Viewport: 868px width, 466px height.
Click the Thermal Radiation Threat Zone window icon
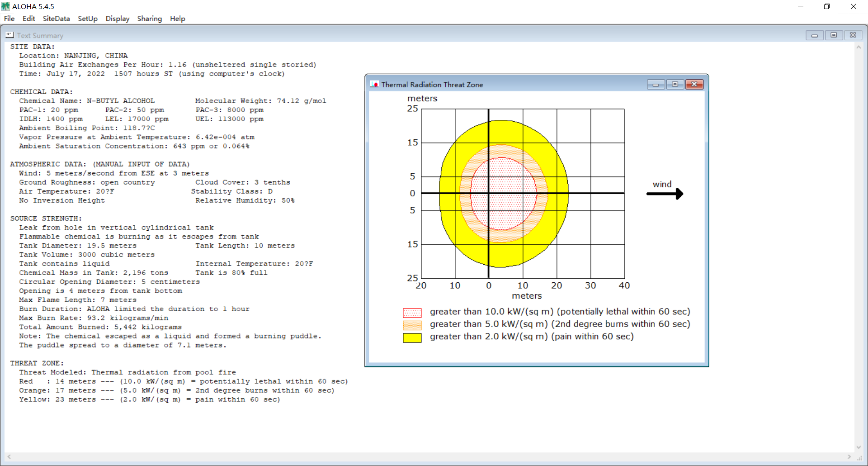374,84
